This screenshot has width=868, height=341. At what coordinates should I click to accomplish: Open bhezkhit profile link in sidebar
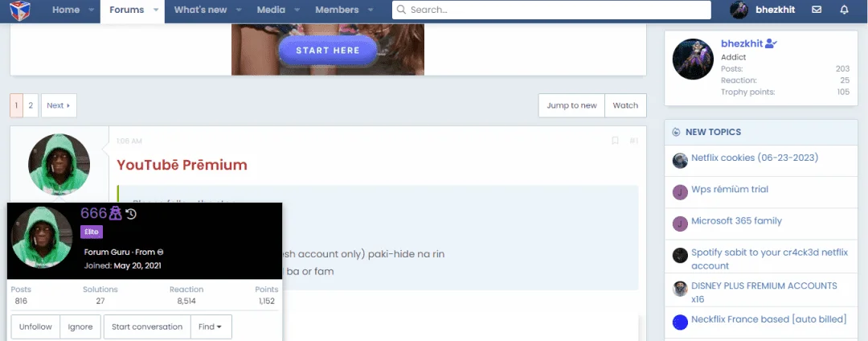click(x=742, y=43)
